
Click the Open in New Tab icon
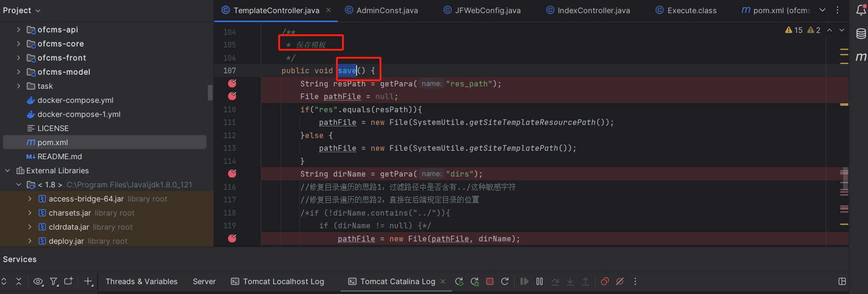69,281
